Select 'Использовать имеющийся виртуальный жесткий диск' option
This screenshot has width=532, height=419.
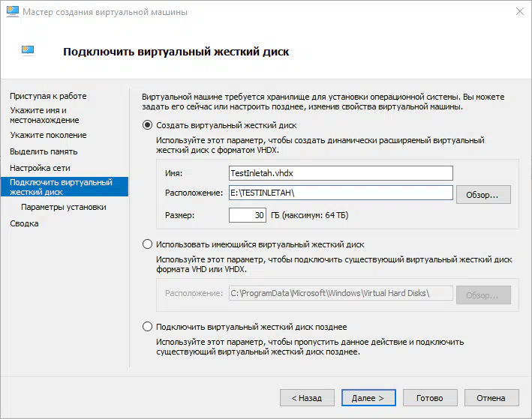[147, 244]
